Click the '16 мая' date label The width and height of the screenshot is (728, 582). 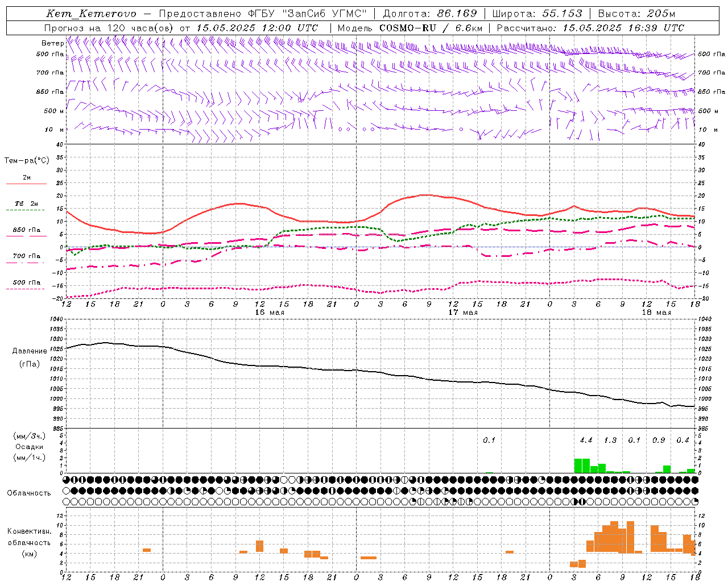[270, 313]
